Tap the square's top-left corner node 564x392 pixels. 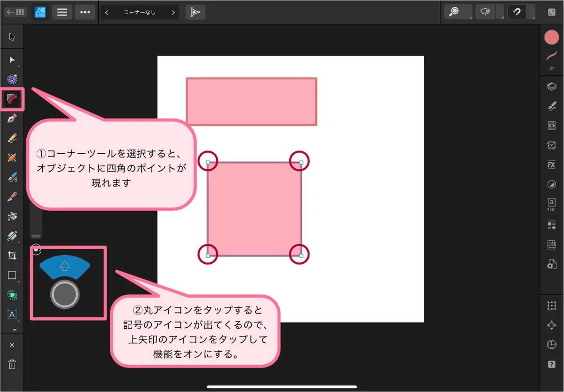pyautogui.click(x=208, y=162)
